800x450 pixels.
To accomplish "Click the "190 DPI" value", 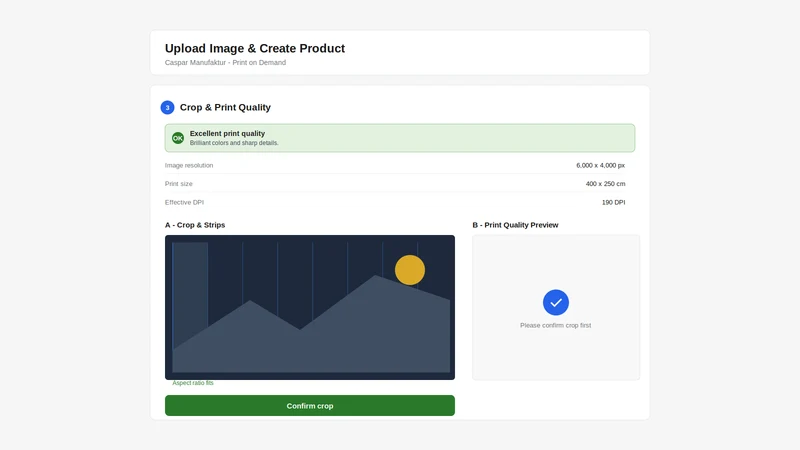I will [613, 203].
